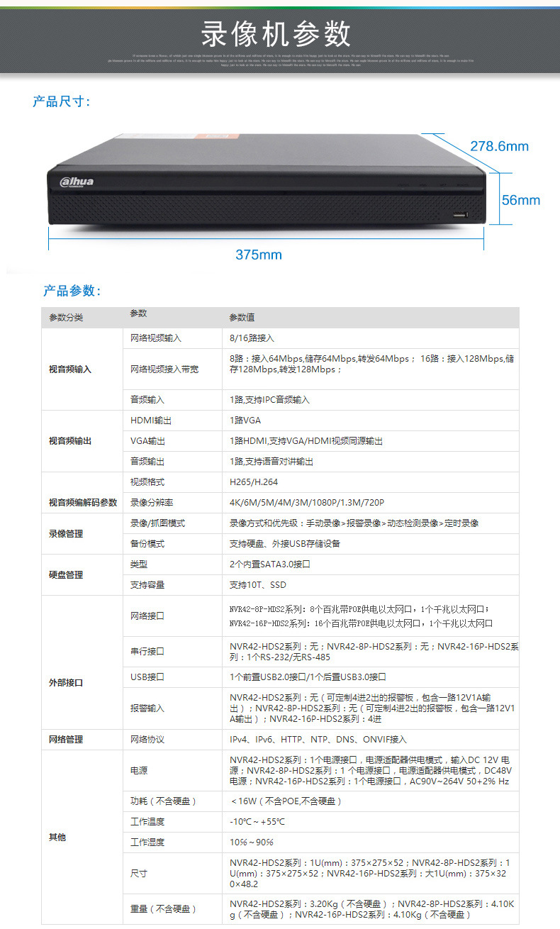Screen dimensions: 560x929
Task: Click the front USB port on the recorder
Action: [461, 214]
